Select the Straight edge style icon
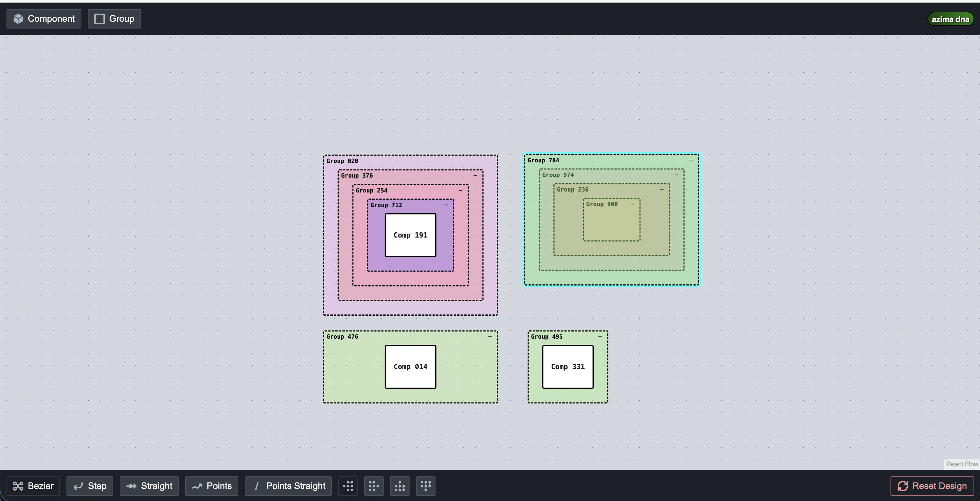This screenshot has height=501, width=980. point(131,486)
